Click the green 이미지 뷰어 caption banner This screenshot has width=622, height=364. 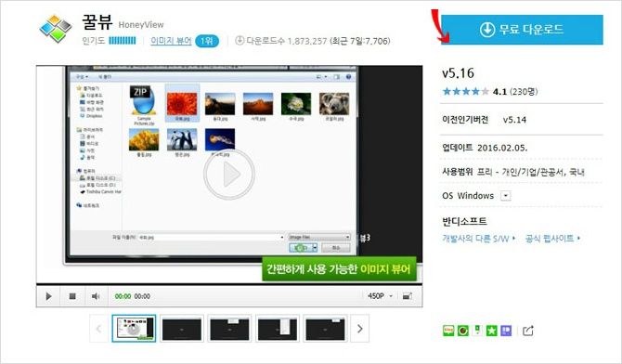339,268
